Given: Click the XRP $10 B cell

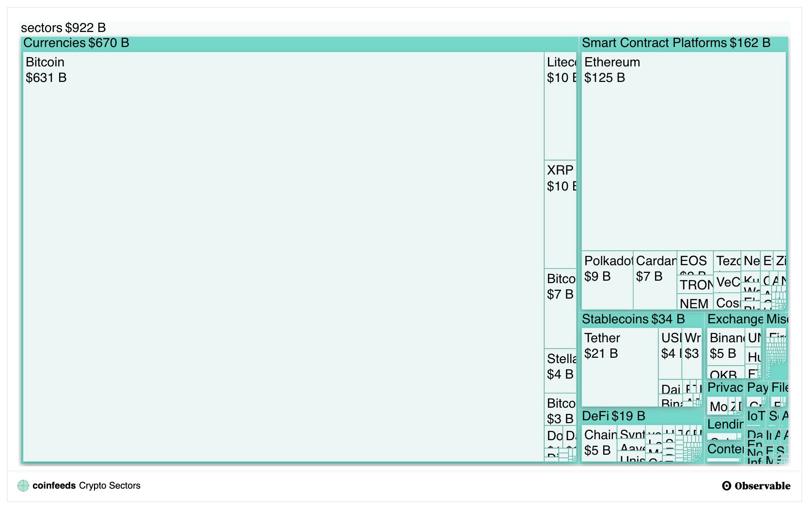Looking at the screenshot, I should pyautogui.click(x=561, y=214).
